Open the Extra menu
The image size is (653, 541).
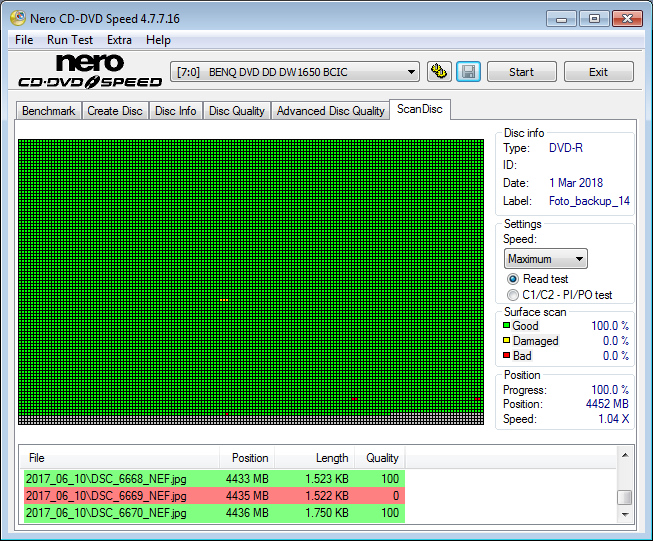coord(119,40)
